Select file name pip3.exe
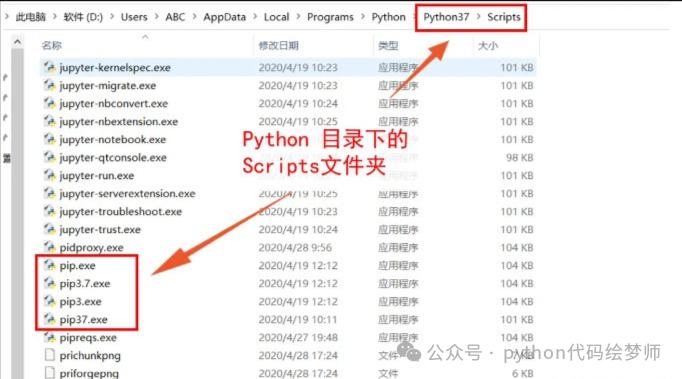The image size is (682, 379). tap(80, 302)
